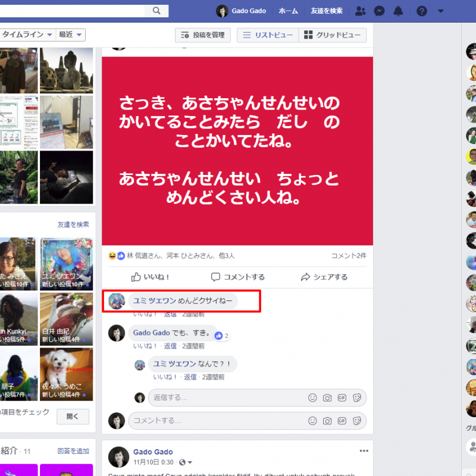The width and height of the screenshot is (476, 476).
Task: Open Gado Gado profile in top bar
Action: coord(241,11)
